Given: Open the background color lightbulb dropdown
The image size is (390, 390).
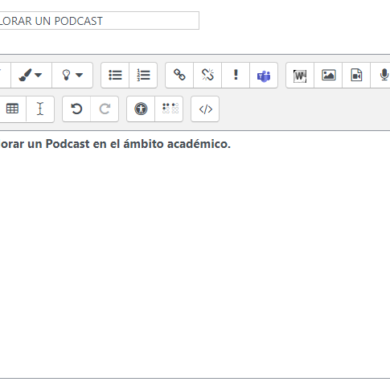Looking at the screenshot, I should point(72,75).
